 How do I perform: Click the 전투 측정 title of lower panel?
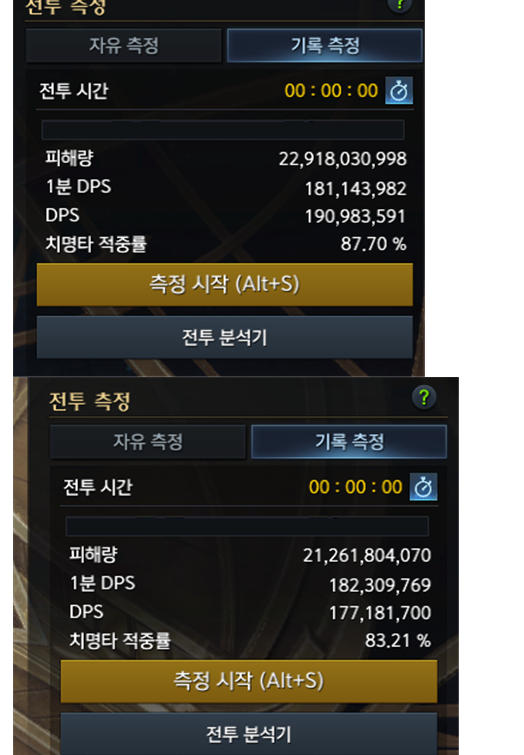tap(90, 401)
